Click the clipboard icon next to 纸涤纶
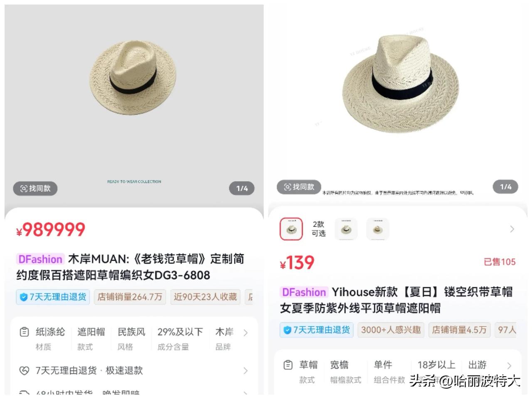The image size is (532, 399). coord(25,332)
